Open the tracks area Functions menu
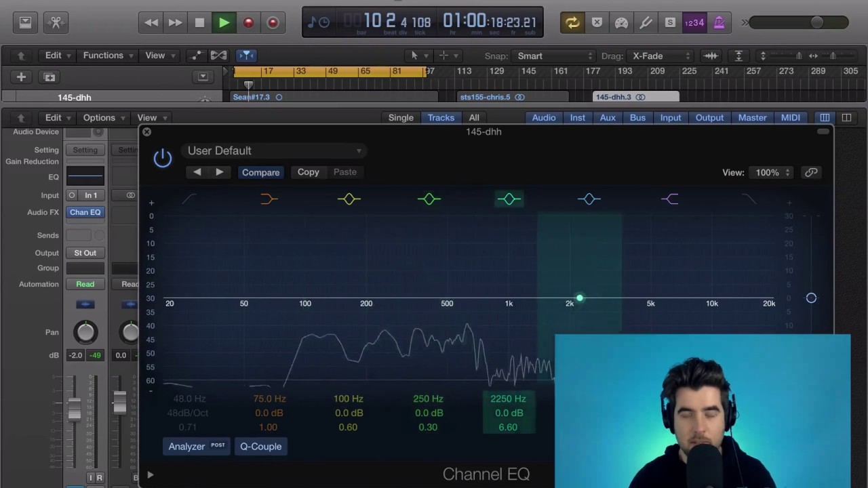 [x=106, y=56]
